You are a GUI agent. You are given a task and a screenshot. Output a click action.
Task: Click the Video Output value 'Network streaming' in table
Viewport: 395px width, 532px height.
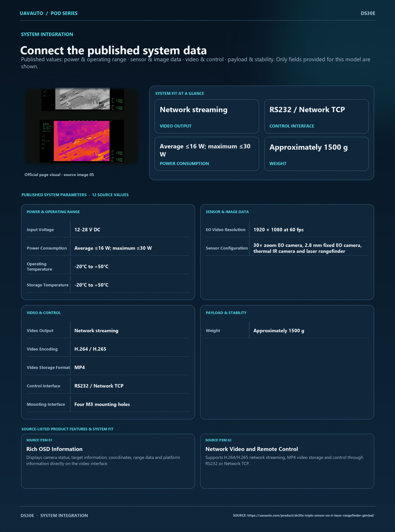(x=96, y=331)
